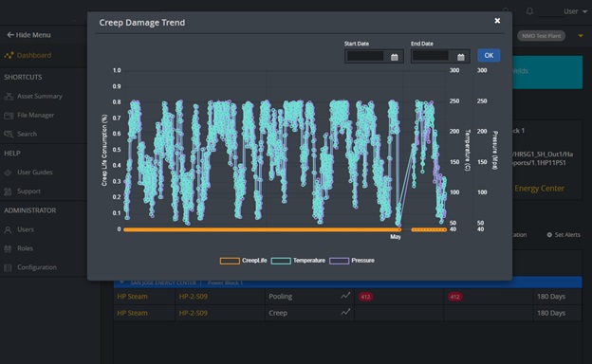Image resolution: width=592 pixels, height=364 pixels.
Task: Click the 'May' label on chart axis
Action: pyautogui.click(x=396, y=237)
